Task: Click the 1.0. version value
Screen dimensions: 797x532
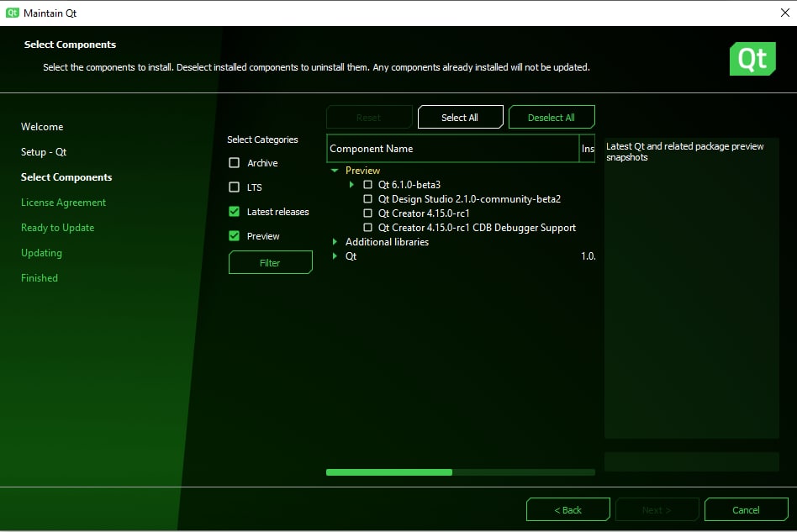Action: (589, 256)
